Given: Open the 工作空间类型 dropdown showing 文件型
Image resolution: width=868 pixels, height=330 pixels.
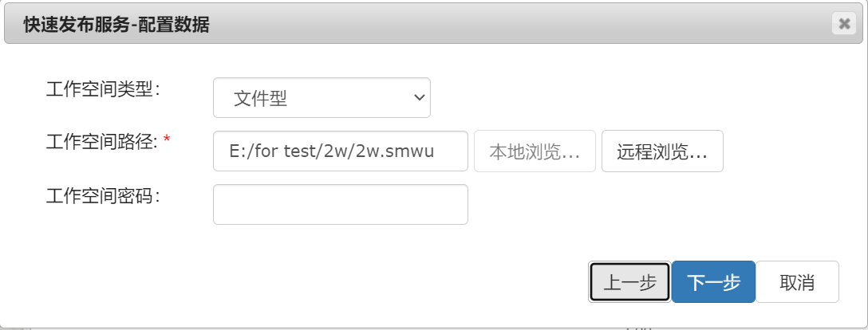Looking at the screenshot, I should 322,98.
